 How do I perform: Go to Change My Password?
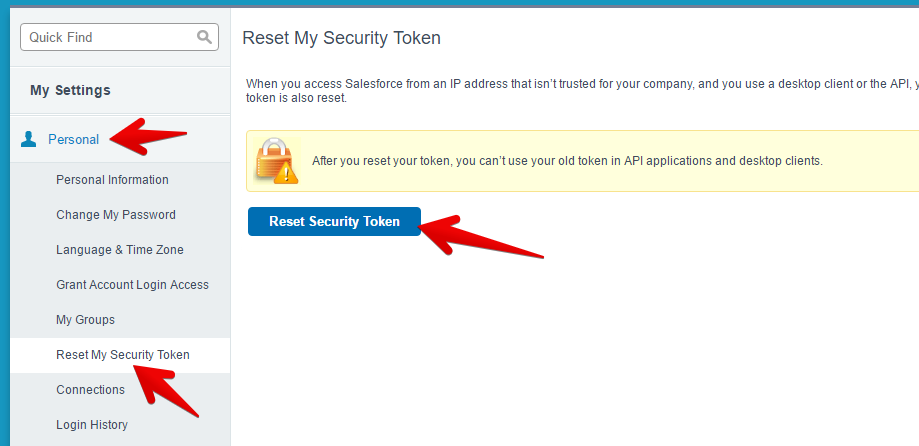click(x=116, y=215)
